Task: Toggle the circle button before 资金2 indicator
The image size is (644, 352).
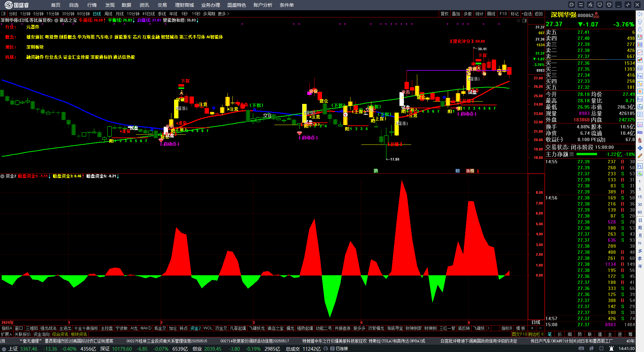Action: [2, 176]
